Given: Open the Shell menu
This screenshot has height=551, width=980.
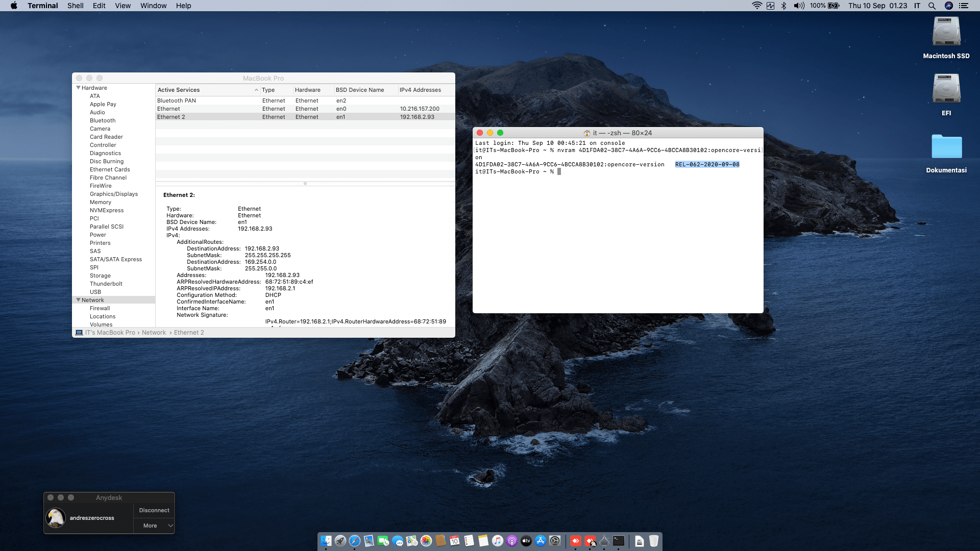Looking at the screenshot, I should [x=75, y=6].
